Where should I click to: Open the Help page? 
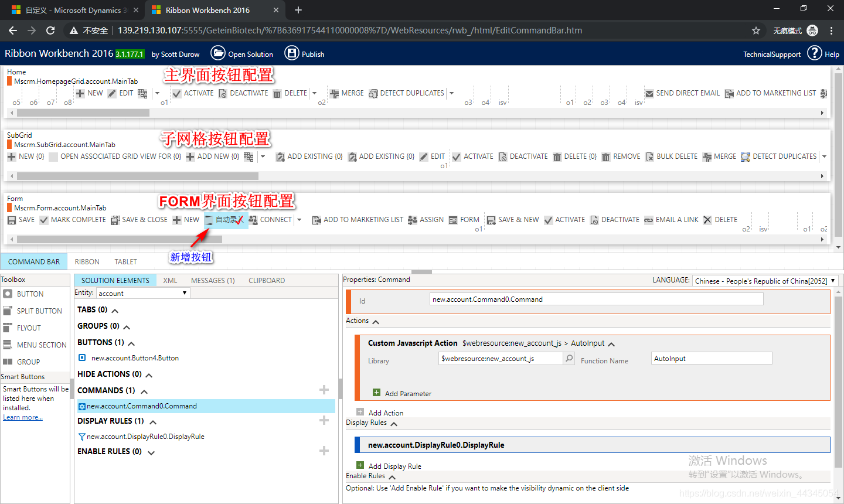click(x=823, y=53)
